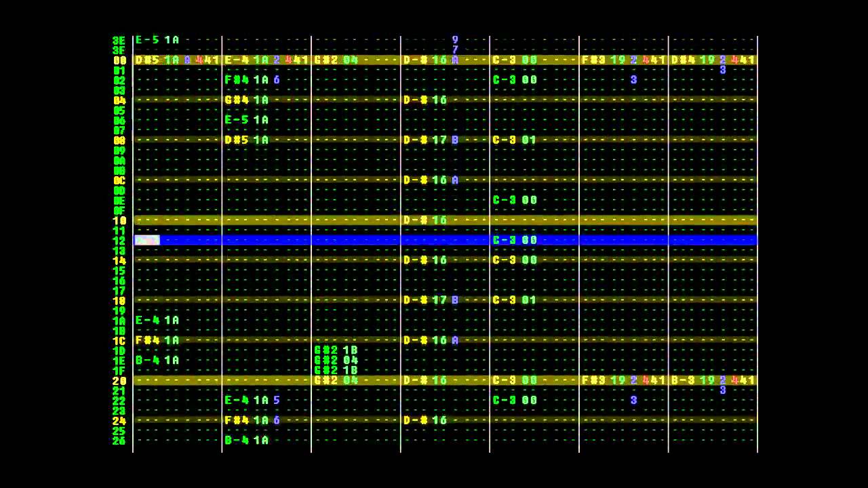Click the D-# 16 note on row 00
The image size is (868, 488).
[425, 60]
